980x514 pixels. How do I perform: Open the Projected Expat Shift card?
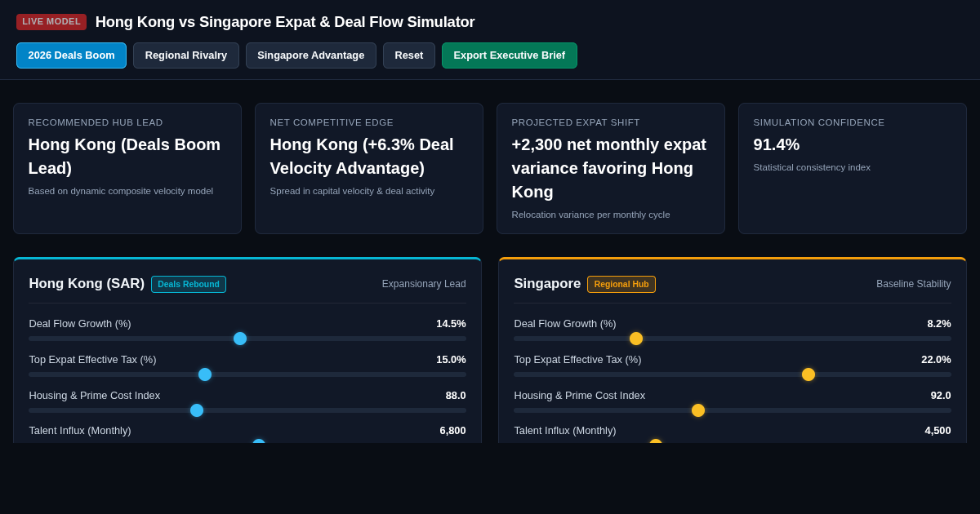[611, 169]
